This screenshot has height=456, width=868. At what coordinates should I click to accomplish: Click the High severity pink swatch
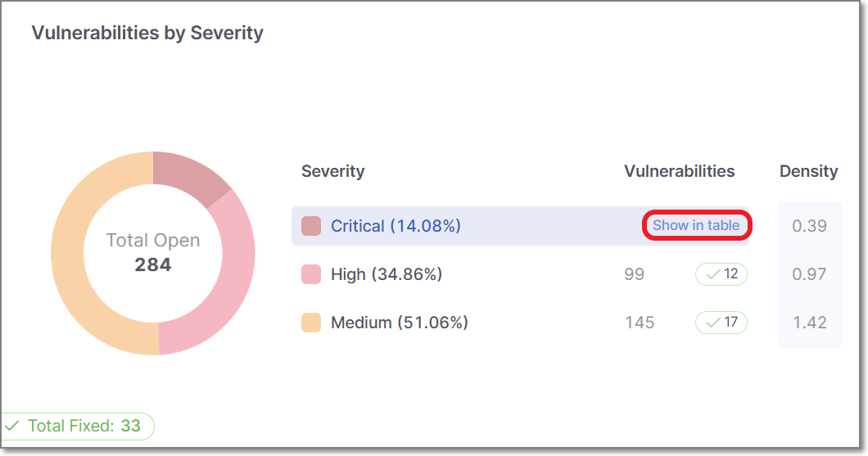pyautogui.click(x=311, y=274)
